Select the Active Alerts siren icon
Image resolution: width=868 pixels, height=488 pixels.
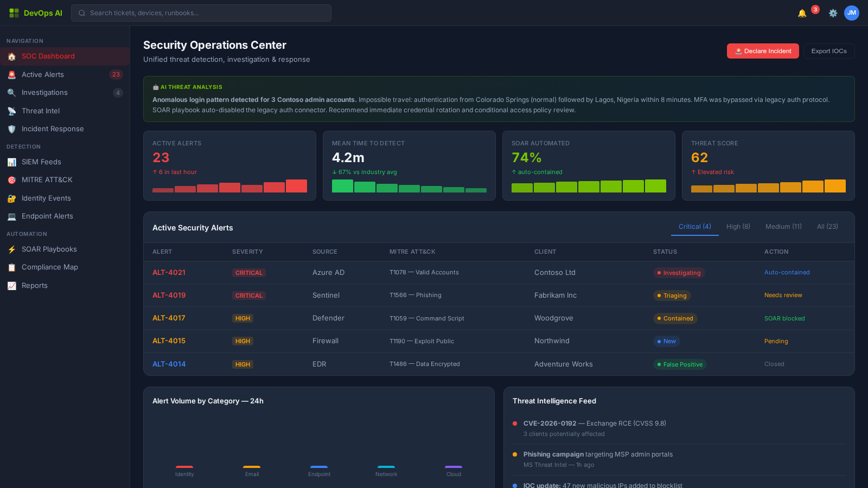(11, 74)
